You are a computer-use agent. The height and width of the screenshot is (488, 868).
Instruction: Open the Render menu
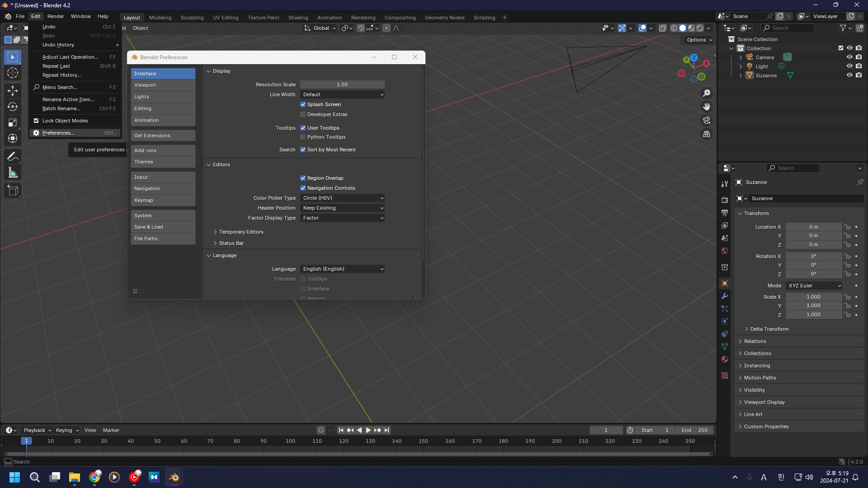pyautogui.click(x=56, y=16)
